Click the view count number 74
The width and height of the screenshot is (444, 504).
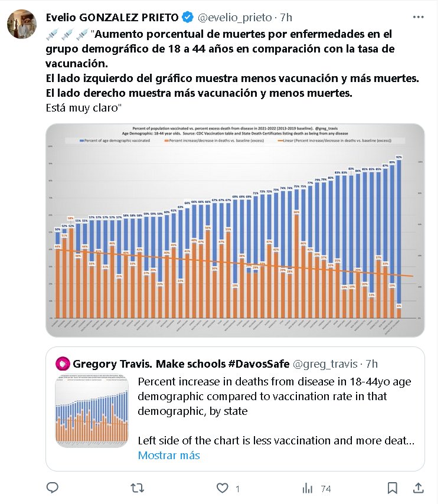coord(325,489)
